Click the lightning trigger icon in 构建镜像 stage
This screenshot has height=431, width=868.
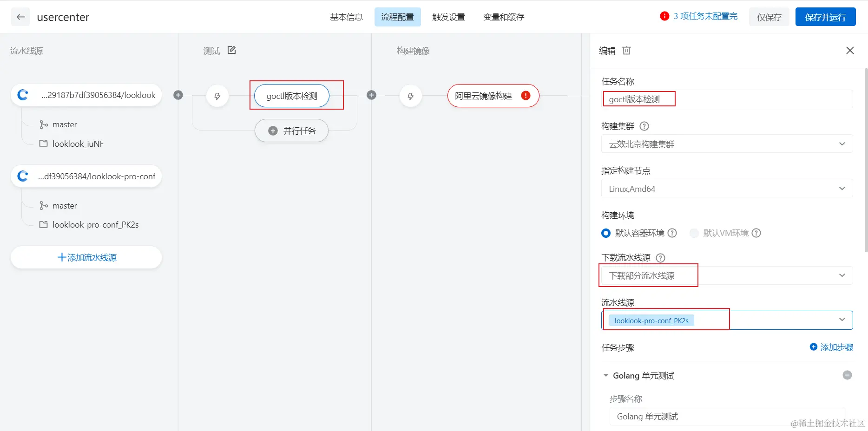click(x=410, y=96)
